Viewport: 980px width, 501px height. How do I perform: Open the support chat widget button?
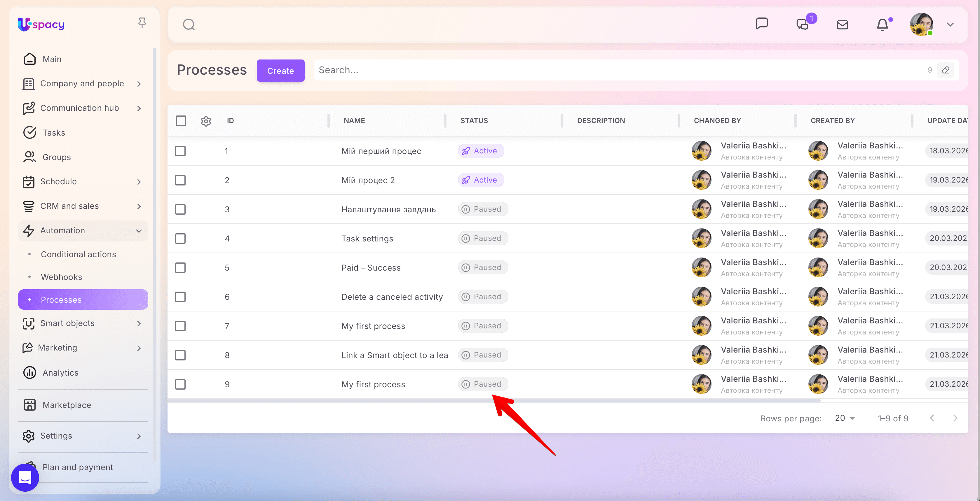[25, 477]
